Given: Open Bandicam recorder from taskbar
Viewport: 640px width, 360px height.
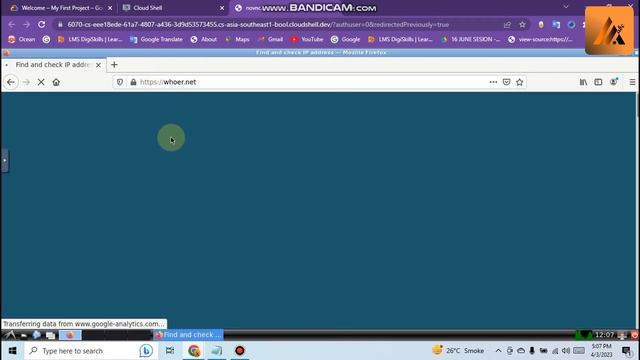Looking at the screenshot, I should [x=240, y=351].
